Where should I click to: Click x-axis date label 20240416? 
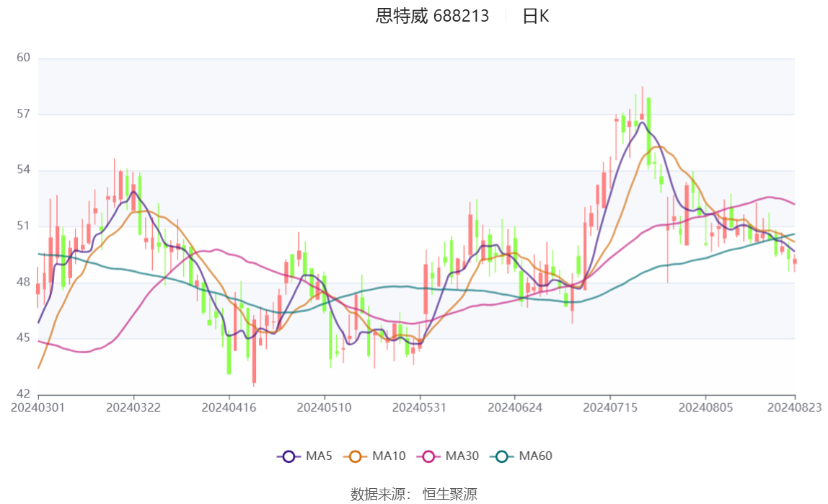(229, 407)
